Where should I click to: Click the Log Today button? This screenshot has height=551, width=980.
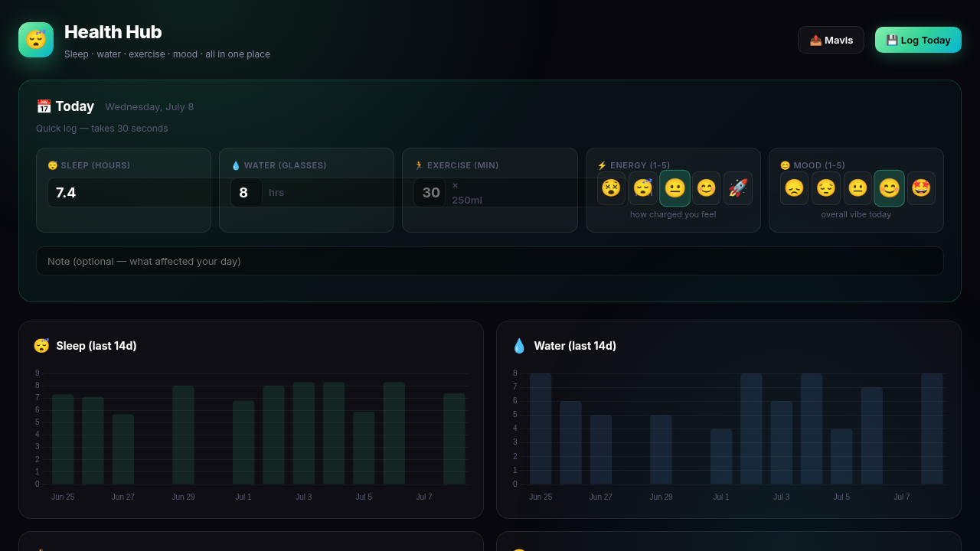pyautogui.click(x=918, y=40)
